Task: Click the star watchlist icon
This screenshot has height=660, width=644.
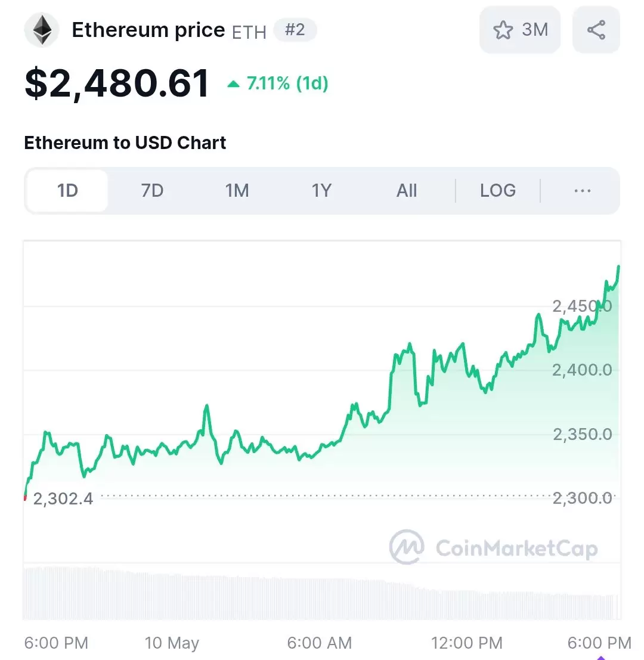Action: pyautogui.click(x=503, y=30)
